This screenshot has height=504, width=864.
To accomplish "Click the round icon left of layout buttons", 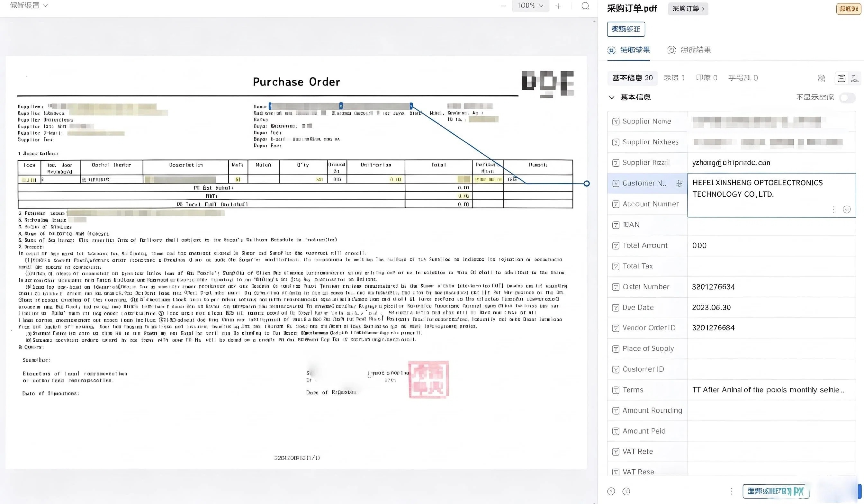I will tap(822, 78).
